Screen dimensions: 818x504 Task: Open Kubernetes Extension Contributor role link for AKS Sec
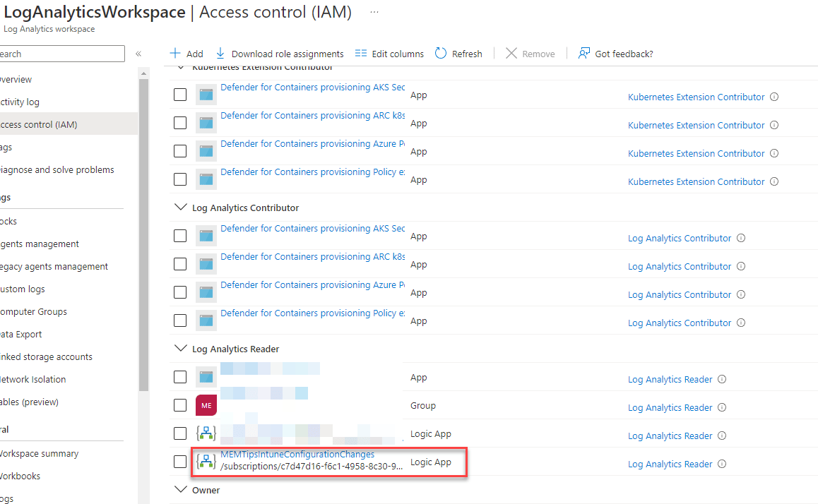click(x=696, y=97)
